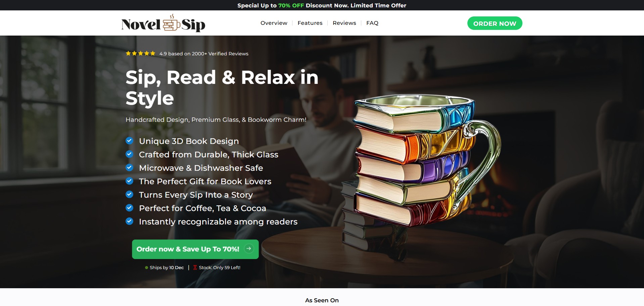Click checkmark icon beside Microwave & Dishwasher Safe
The image size is (644, 306).
[129, 167]
